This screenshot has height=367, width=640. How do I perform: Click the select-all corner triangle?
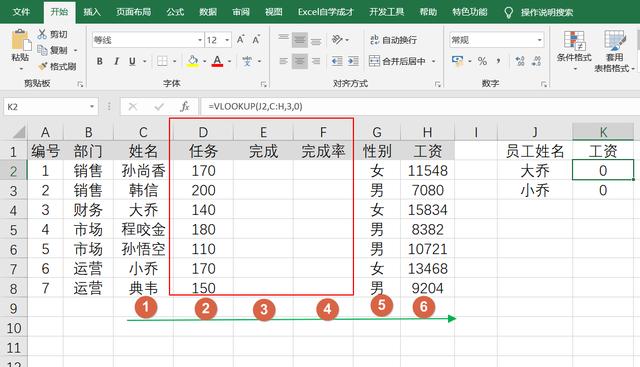[19, 132]
